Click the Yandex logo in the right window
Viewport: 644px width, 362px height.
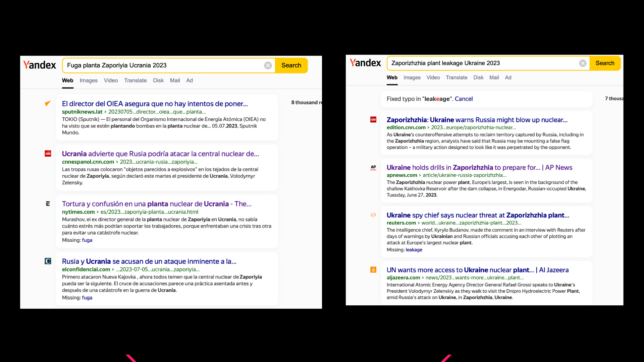tap(365, 63)
